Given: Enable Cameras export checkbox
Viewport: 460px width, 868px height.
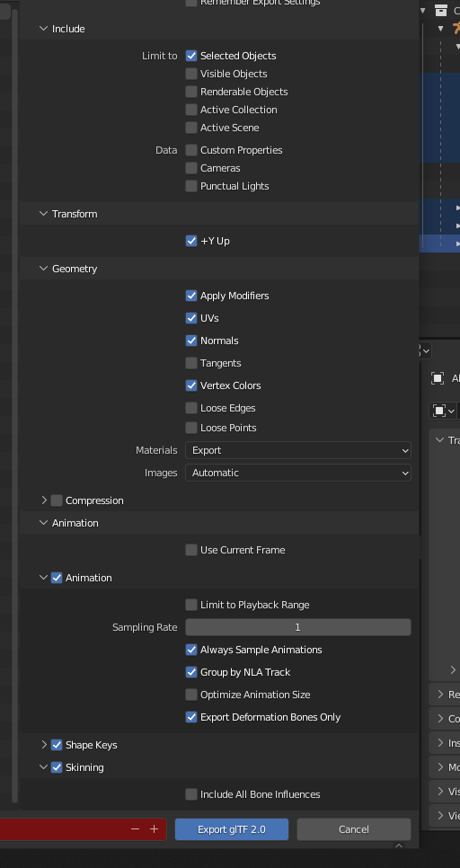Looking at the screenshot, I should pyautogui.click(x=191, y=168).
